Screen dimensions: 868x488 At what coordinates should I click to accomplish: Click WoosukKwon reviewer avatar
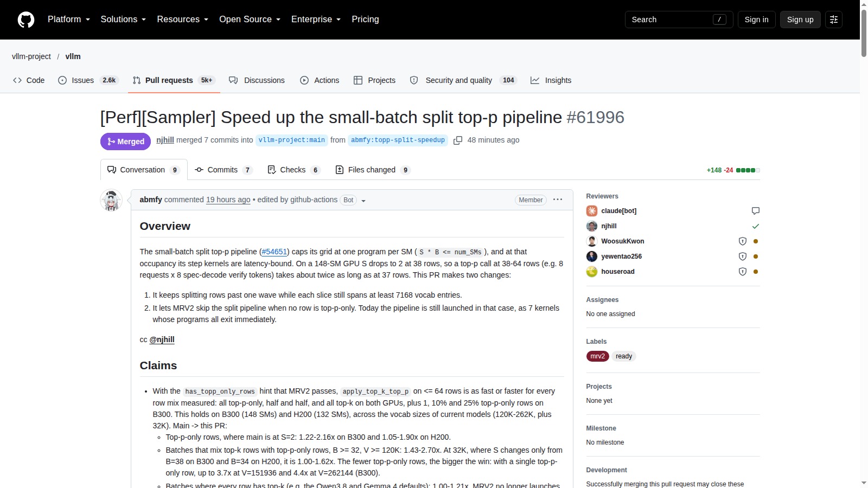[592, 241]
